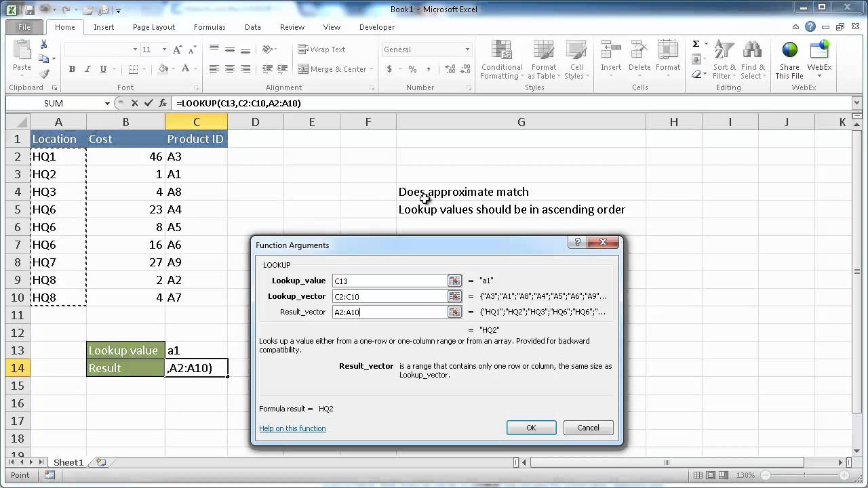Toggle Center text alignment
This screenshot has height=488, width=868.
coord(230,69)
